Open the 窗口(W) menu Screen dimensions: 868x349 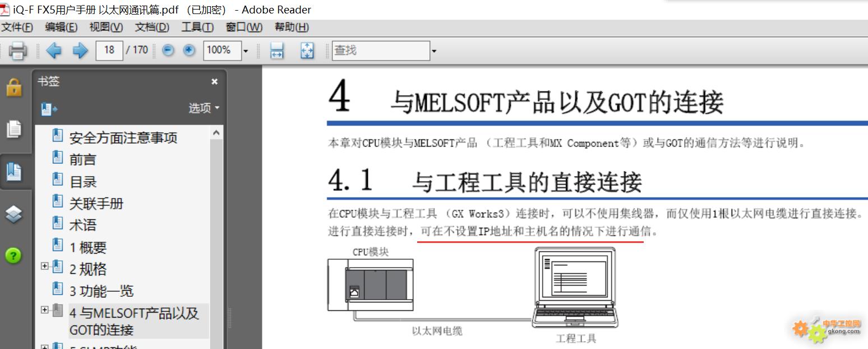point(244,27)
